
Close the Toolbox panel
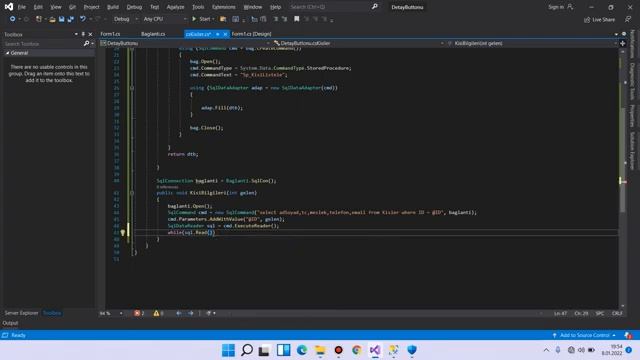pyautogui.click(x=90, y=34)
